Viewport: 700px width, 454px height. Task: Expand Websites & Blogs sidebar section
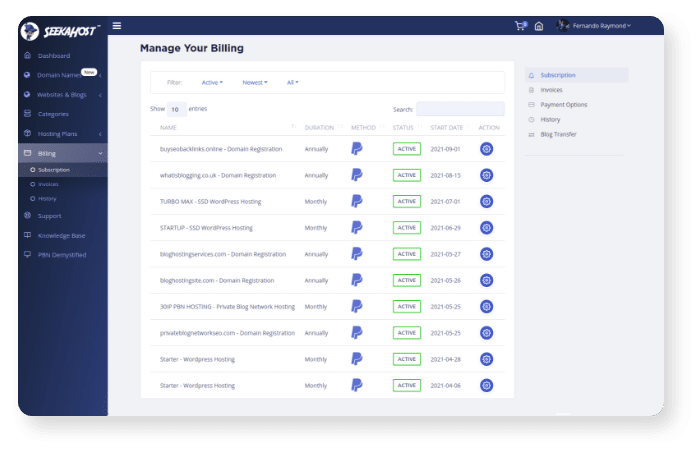click(62, 95)
